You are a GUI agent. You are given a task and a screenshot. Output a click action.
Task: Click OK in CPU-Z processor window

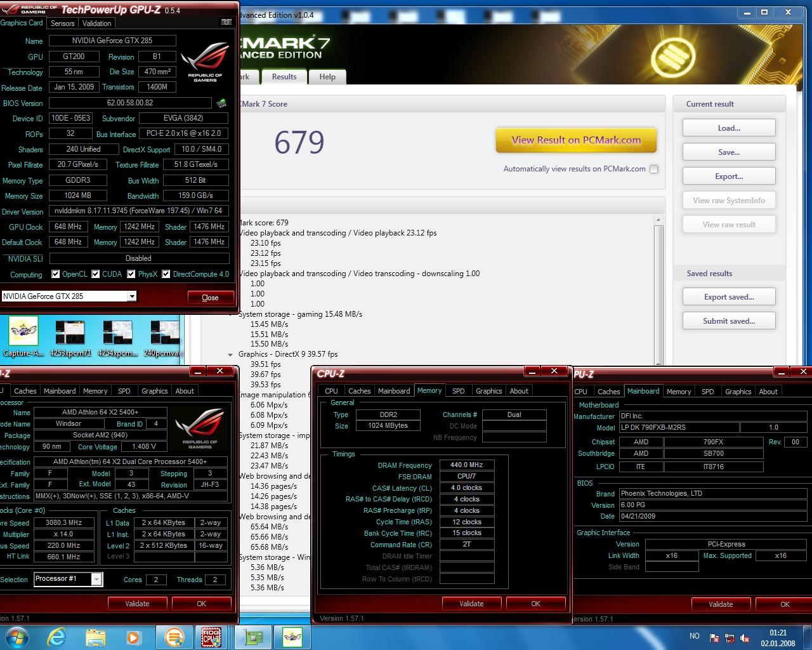pos(201,604)
